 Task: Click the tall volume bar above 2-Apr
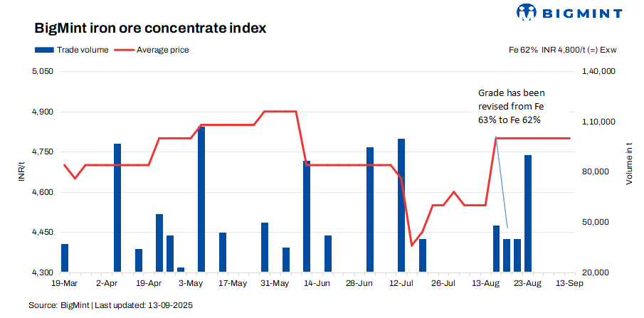[x=117, y=207]
